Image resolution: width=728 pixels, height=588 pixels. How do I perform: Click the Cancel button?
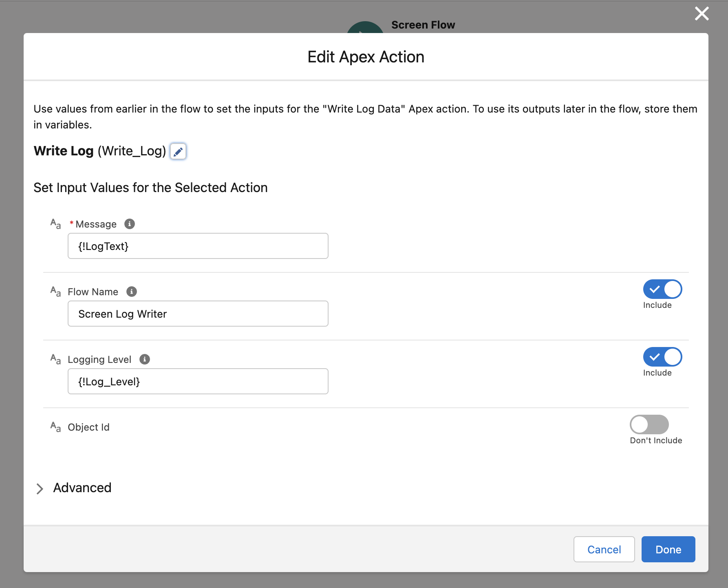(604, 549)
